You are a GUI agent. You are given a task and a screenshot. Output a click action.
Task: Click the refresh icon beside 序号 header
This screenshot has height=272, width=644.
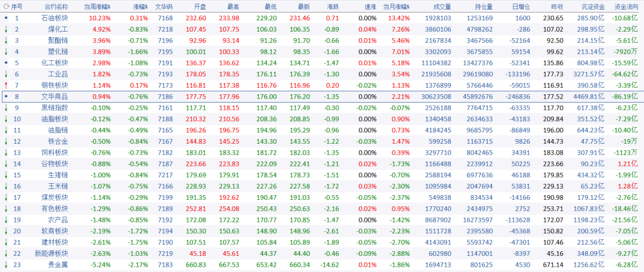[x=6, y=7]
